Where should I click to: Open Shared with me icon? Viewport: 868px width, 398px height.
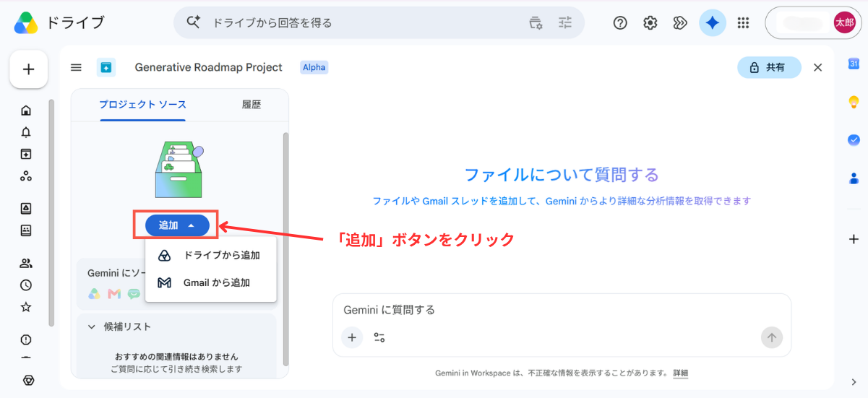pyautogui.click(x=26, y=263)
